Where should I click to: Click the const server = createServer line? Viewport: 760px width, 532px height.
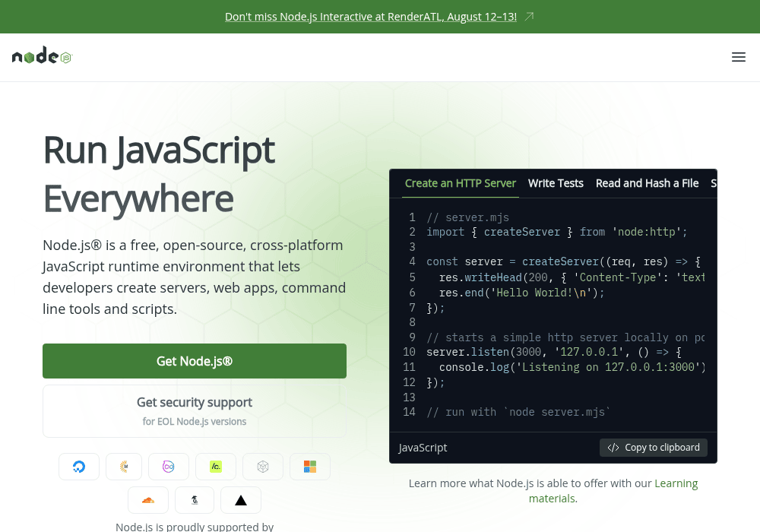563,262
